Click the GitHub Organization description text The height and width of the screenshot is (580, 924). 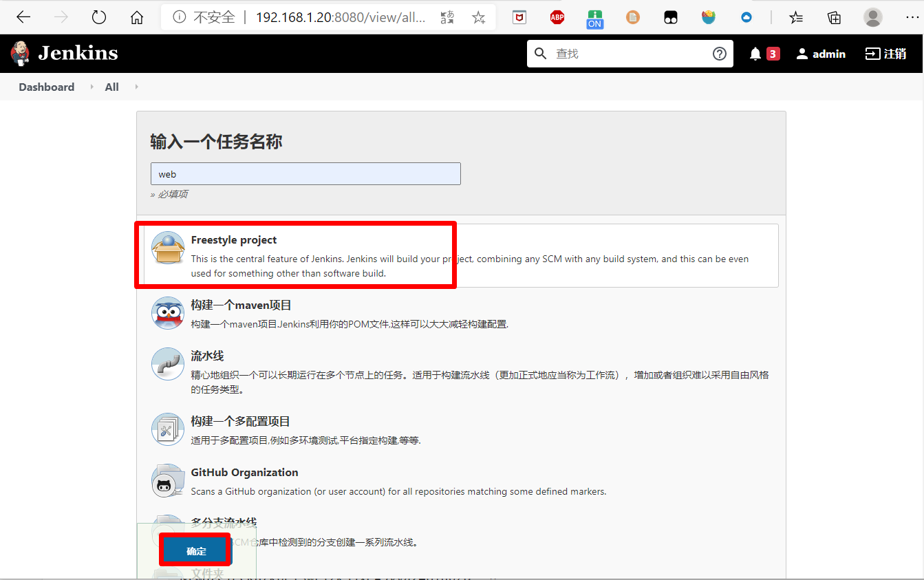tap(398, 492)
